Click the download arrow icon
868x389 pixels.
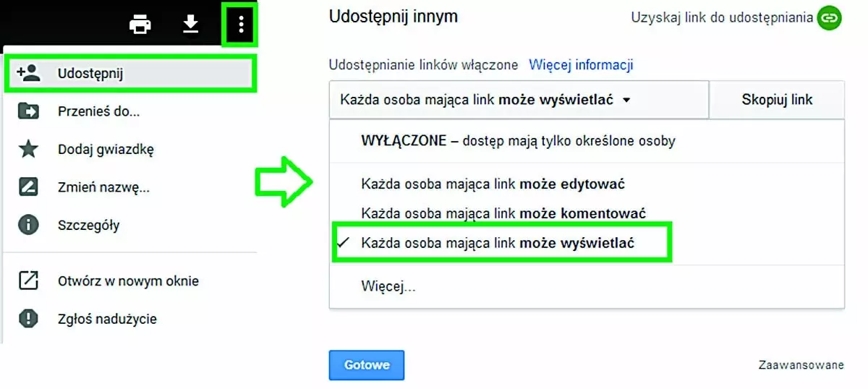click(x=190, y=25)
